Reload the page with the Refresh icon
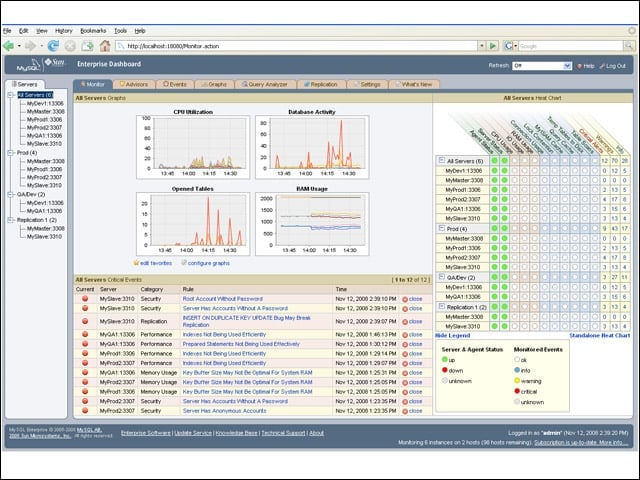The width and height of the screenshot is (640, 480). click(53, 46)
